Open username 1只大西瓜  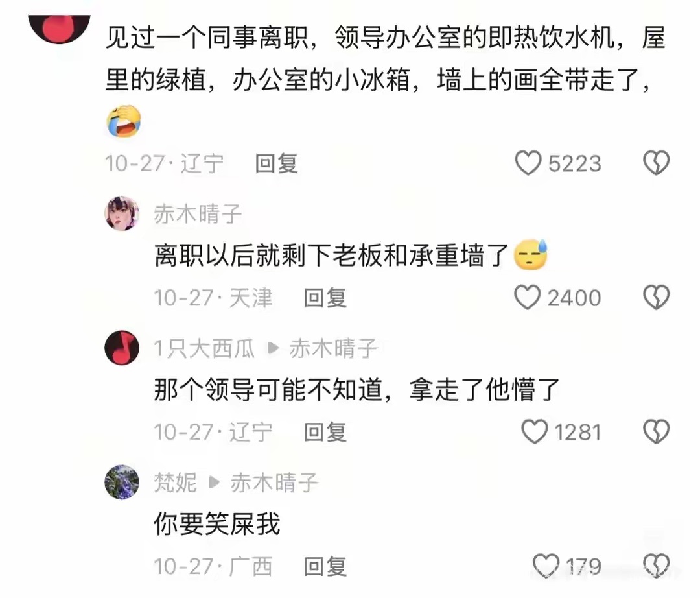click(204, 348)
